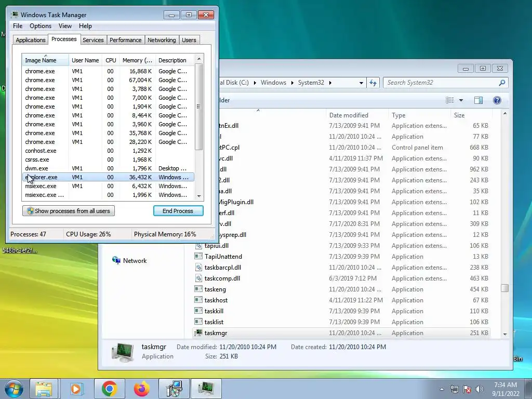532x399 pixels.
Task: Click the volume speaker tray icon
Action: (x=480, y=389)
